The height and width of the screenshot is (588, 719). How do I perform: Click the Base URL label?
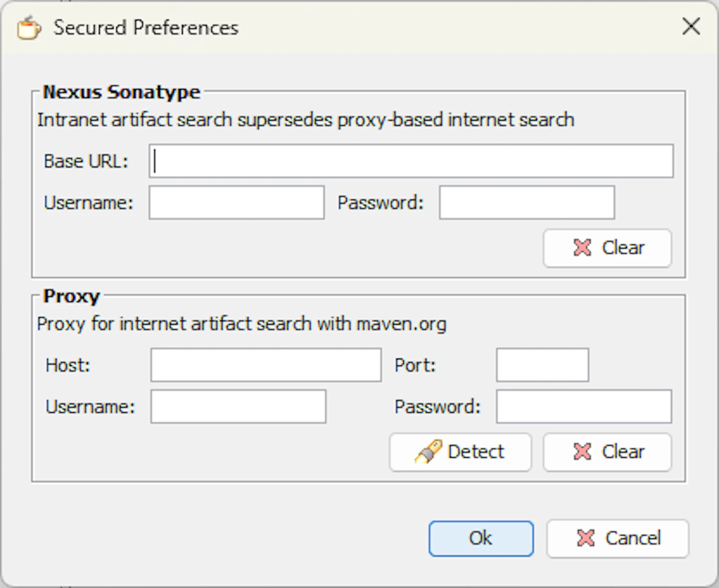(86, 161)
